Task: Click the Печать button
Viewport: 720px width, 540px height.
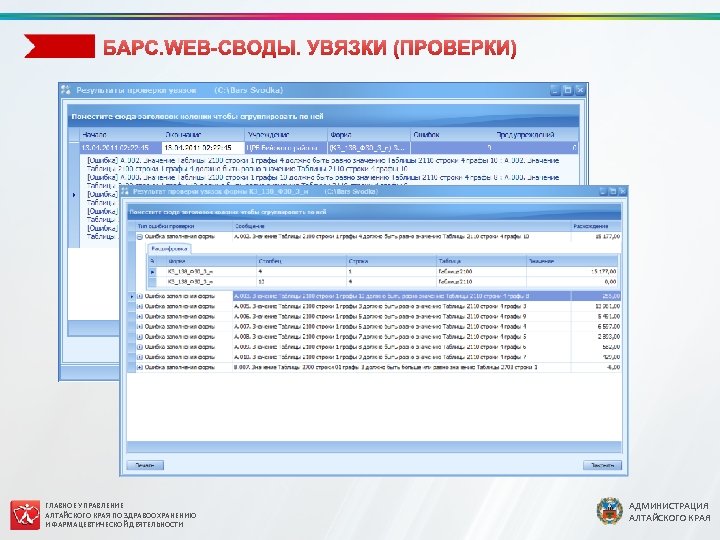Action: (x=145, y=465)
